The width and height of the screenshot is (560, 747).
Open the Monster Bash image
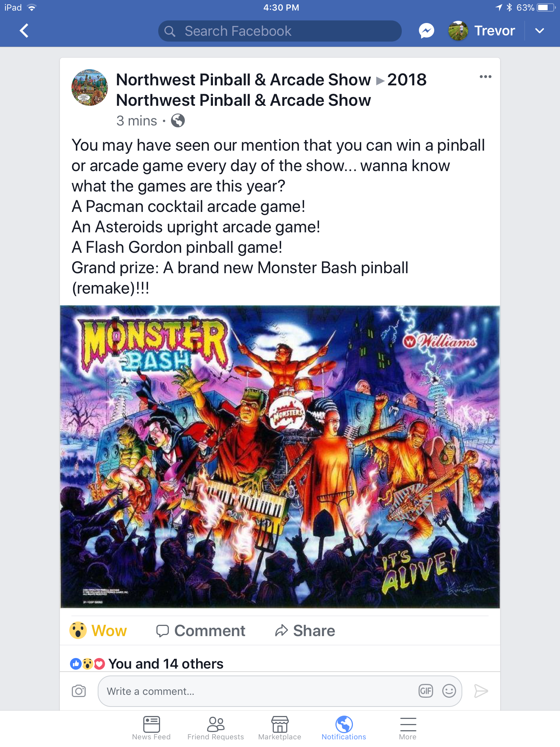point(280,457)
